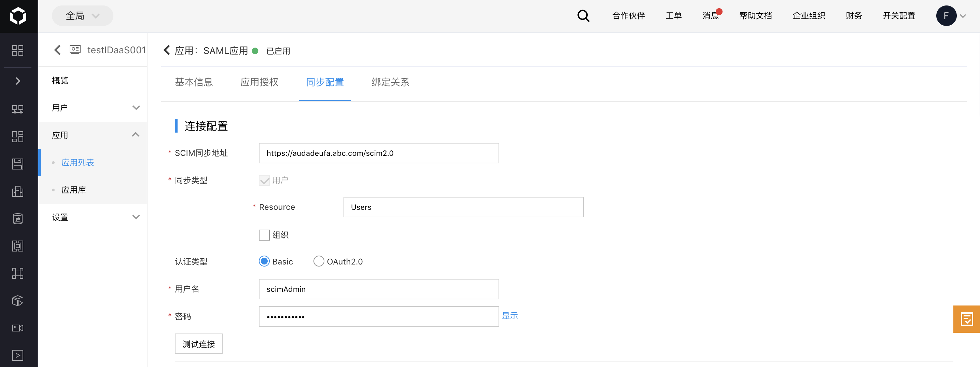Click the 密码 password field

pos(379,316)
